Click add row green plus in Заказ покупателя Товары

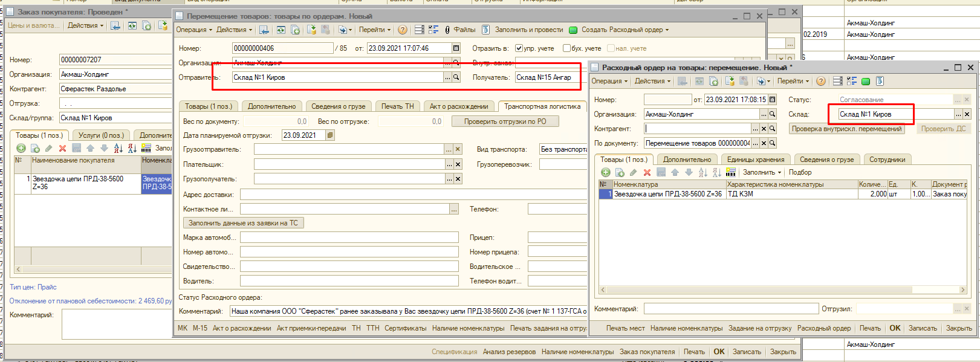[x=21, y=148]
